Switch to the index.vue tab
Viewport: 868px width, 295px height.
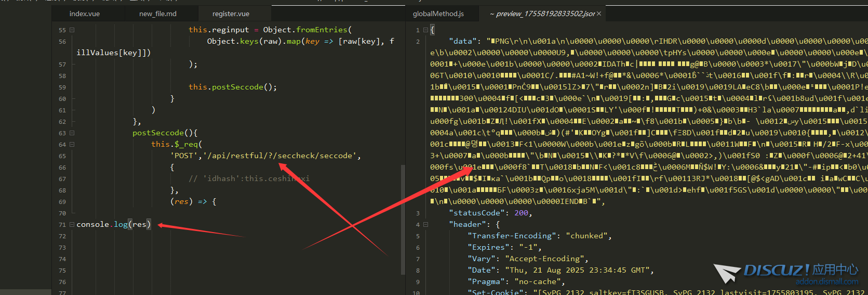point(84,14)
